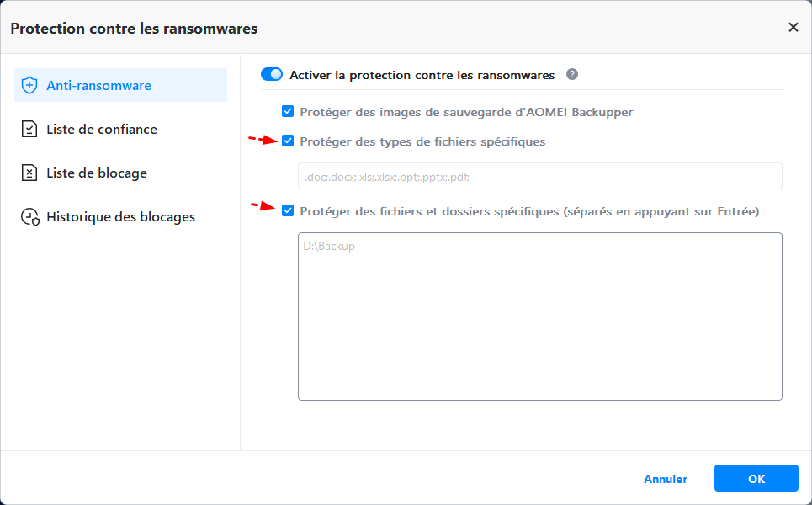This screenshot has width=812, height=505.
Task: Click the dialog title 'Protection contre les ransomwares'
Action: pyautogui.click(x=134, y=29)
